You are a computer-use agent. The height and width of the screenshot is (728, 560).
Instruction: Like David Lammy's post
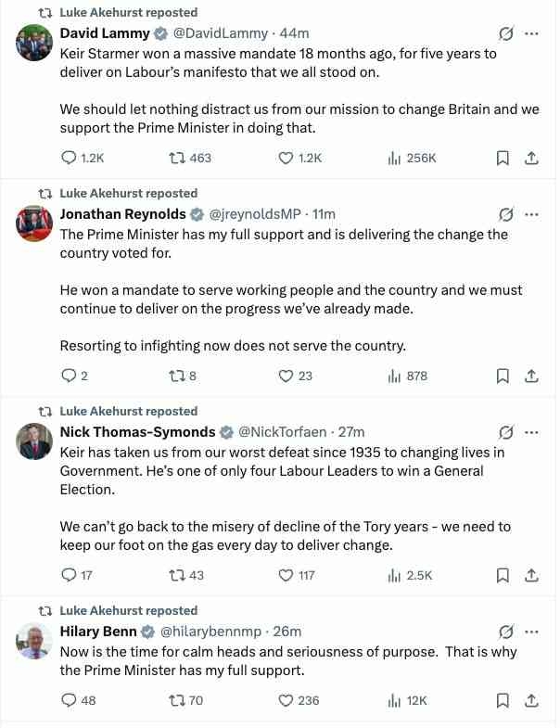[286, 159]
